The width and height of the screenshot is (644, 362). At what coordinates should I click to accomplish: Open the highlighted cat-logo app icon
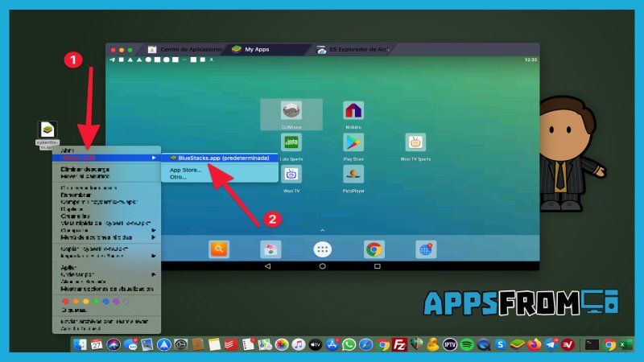tap(291, 111)
